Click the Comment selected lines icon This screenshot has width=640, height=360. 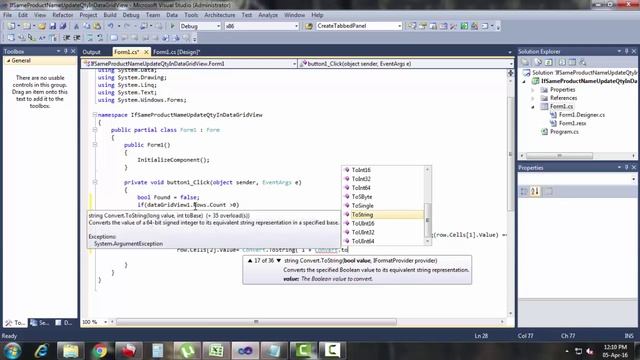click(x=90, y=38)
